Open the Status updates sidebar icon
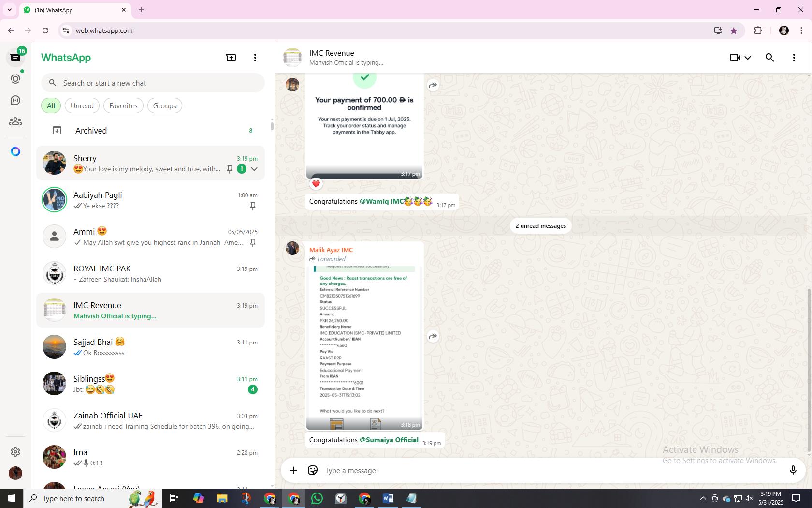The height and width of the screenshot is (508, 812). [x=15, y=79]
